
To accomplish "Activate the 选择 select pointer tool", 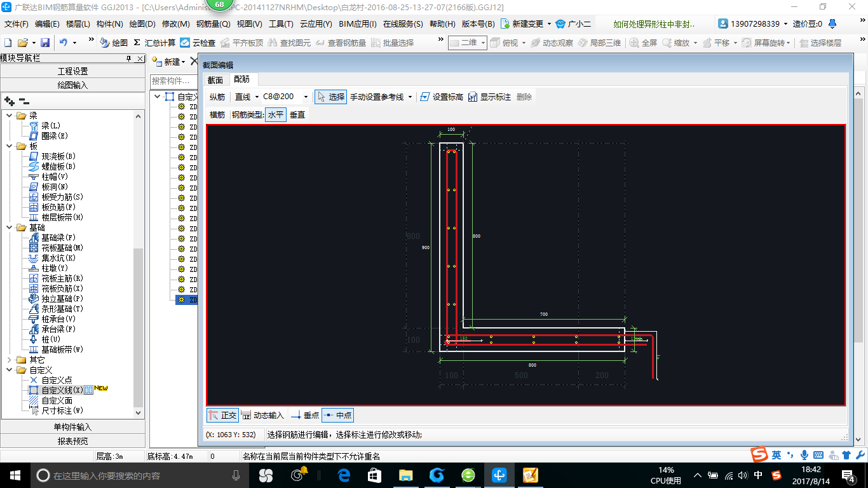I will [x=331, y=97].
